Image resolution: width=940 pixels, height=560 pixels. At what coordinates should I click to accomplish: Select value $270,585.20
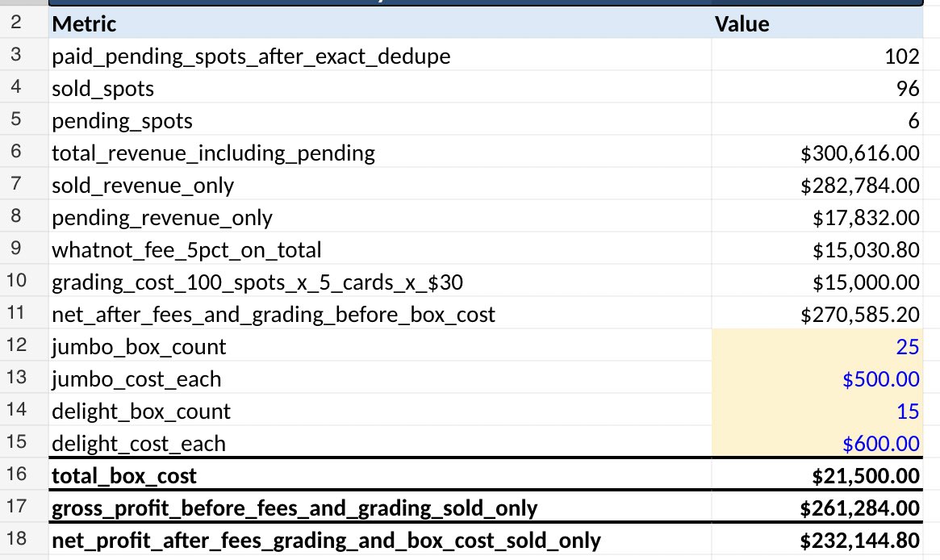pos(817,314)
